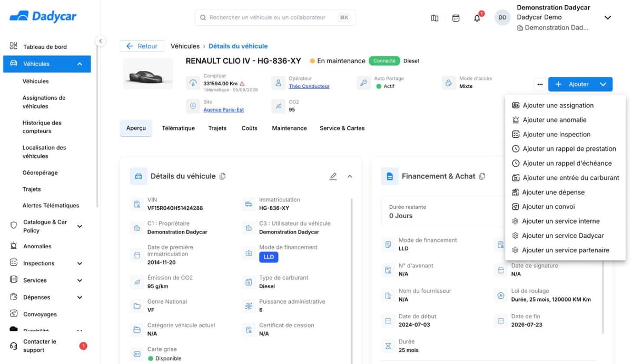This screenshot has height=364, width=632.
Task: Open the calendar icon in header
Action: click(456, 18)
